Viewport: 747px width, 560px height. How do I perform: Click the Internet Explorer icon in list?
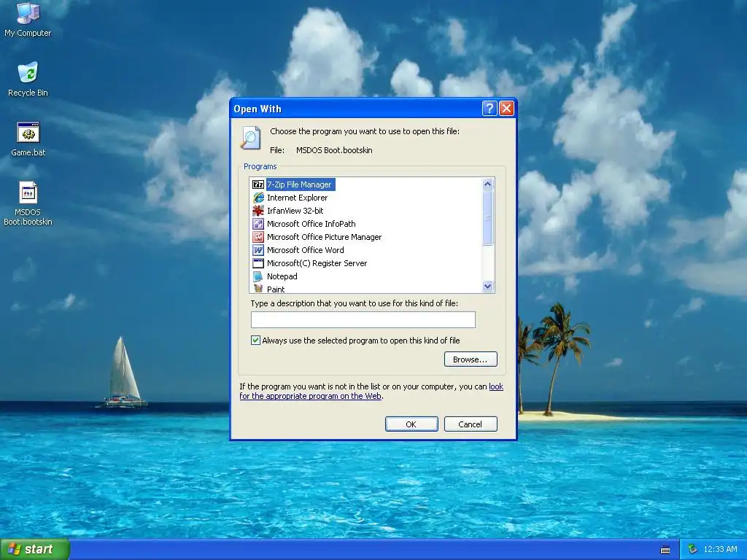point(258,197)
